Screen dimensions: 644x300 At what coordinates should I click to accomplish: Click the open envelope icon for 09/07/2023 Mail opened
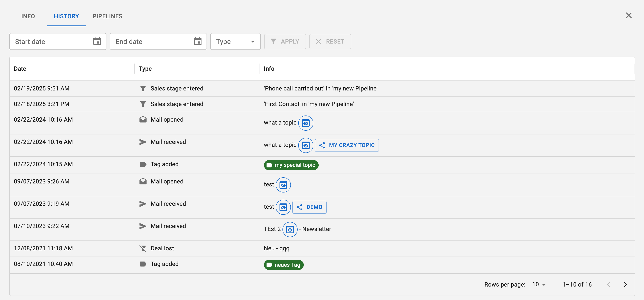(143, 182)
